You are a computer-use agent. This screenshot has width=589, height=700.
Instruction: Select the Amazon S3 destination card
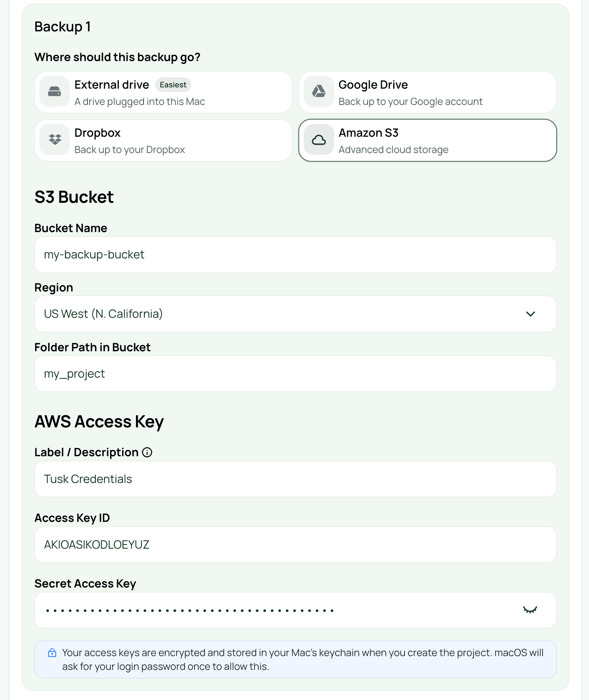coord(428,140)
